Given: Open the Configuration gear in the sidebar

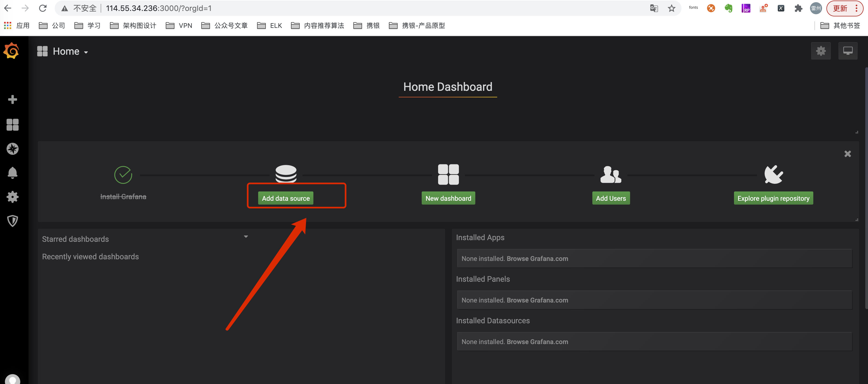Looking at the screenshot, I should pyautogui.click(x=13, y=197).
